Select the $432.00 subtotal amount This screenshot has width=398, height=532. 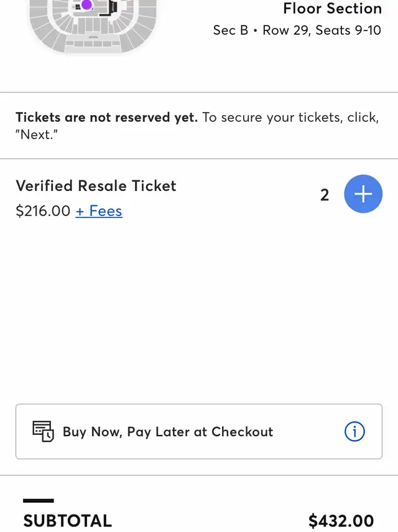tap(341, 521)
